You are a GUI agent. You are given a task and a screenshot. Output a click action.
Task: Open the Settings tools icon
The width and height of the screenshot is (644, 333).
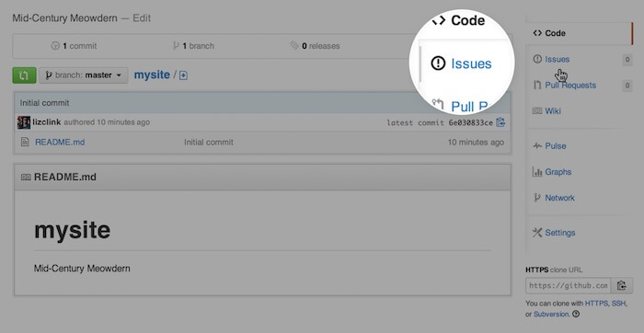(537, 233)
